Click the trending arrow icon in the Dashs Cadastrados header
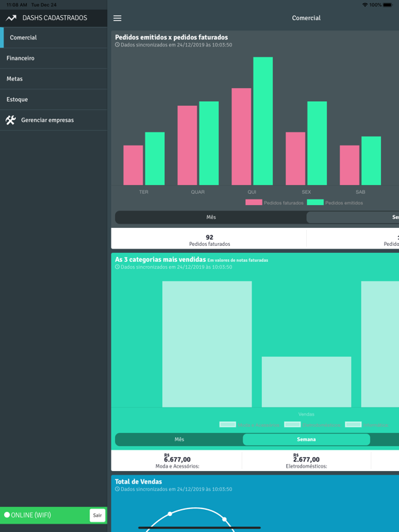The width and height of the screenshot is (399, 532). (x=11, y=18)
